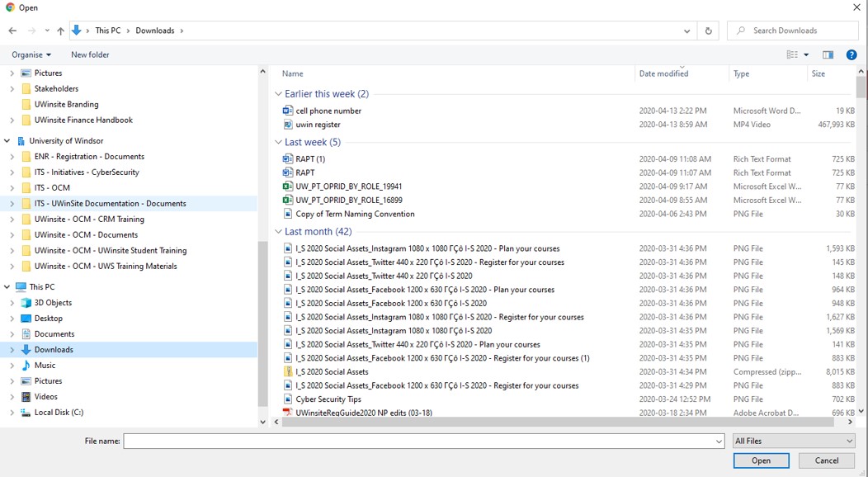The height and width of the screenshot is (477, 868).
Task: Click the Cancel button
Action: (827, 460)
